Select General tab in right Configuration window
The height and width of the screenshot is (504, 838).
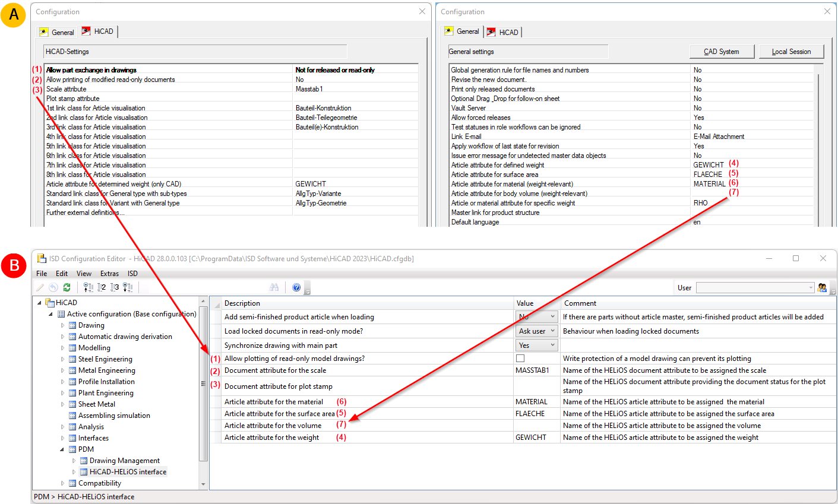click(462, 31)
